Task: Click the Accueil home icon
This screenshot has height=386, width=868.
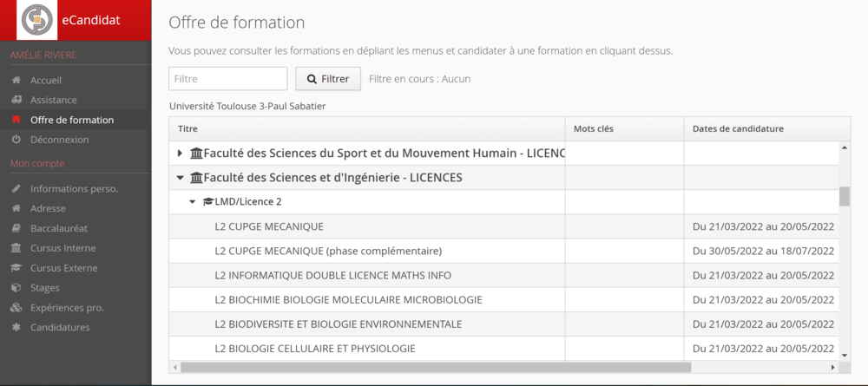Action: 16,81
